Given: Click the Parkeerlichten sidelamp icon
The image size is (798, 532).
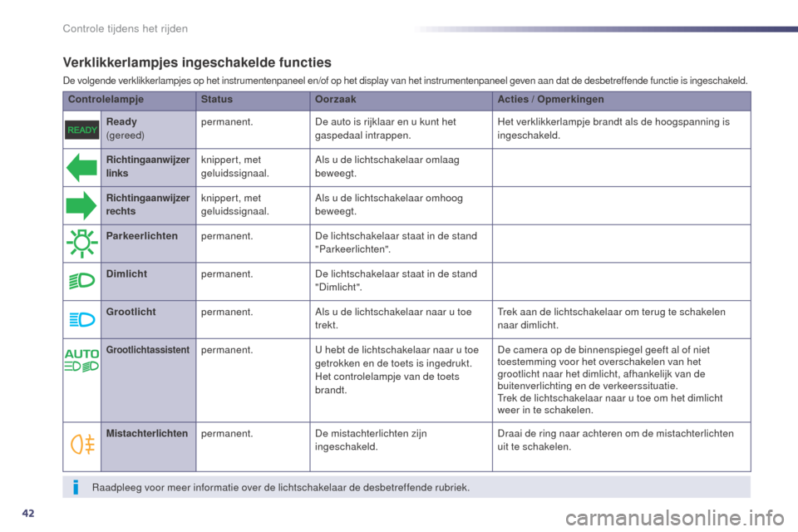Looking at the screenshot, I should coord(82,244).
